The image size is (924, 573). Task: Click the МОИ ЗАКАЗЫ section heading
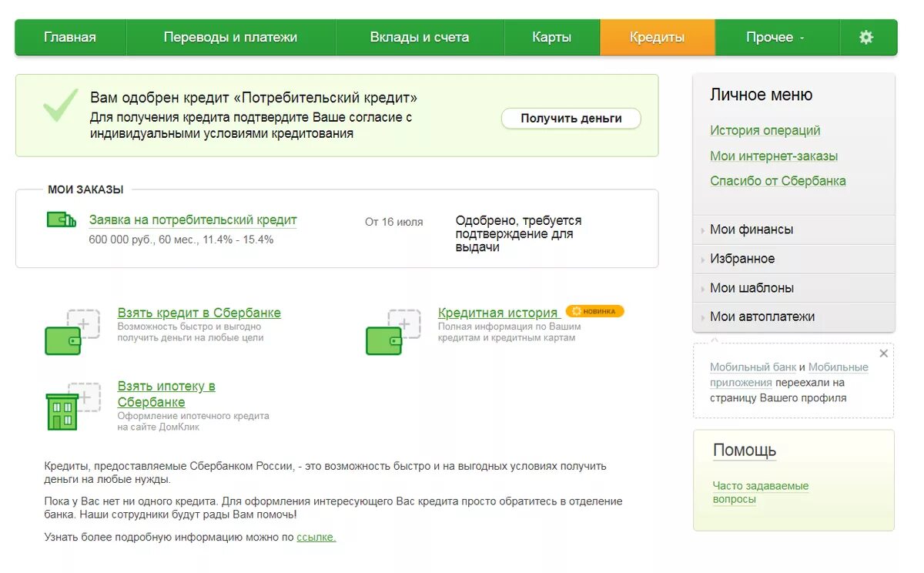tap(85, 189)
